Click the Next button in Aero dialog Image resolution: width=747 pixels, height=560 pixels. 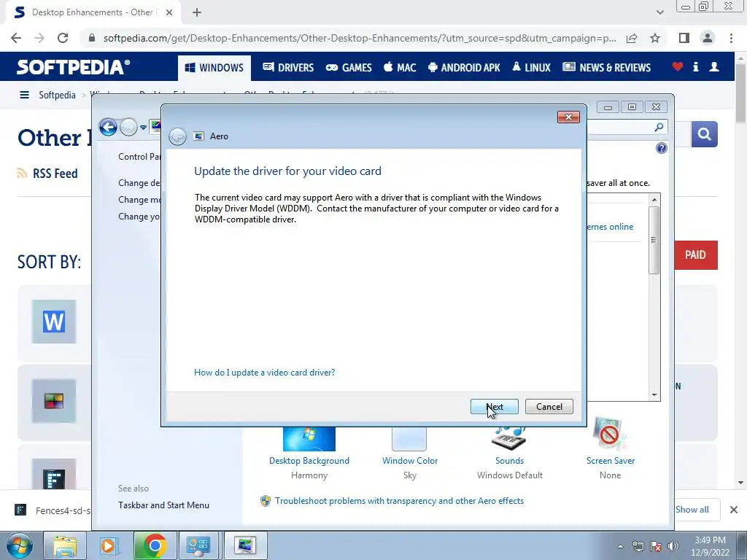tap(494, 407)
